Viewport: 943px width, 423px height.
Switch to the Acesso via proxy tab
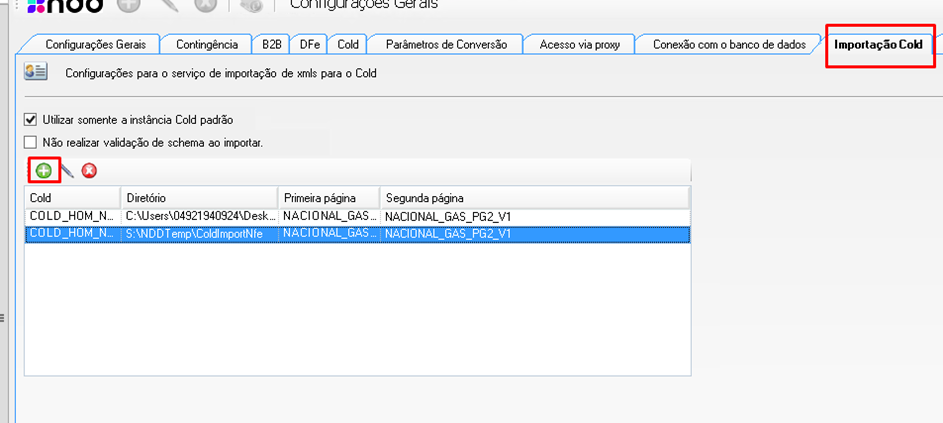(x=580, y=44)
